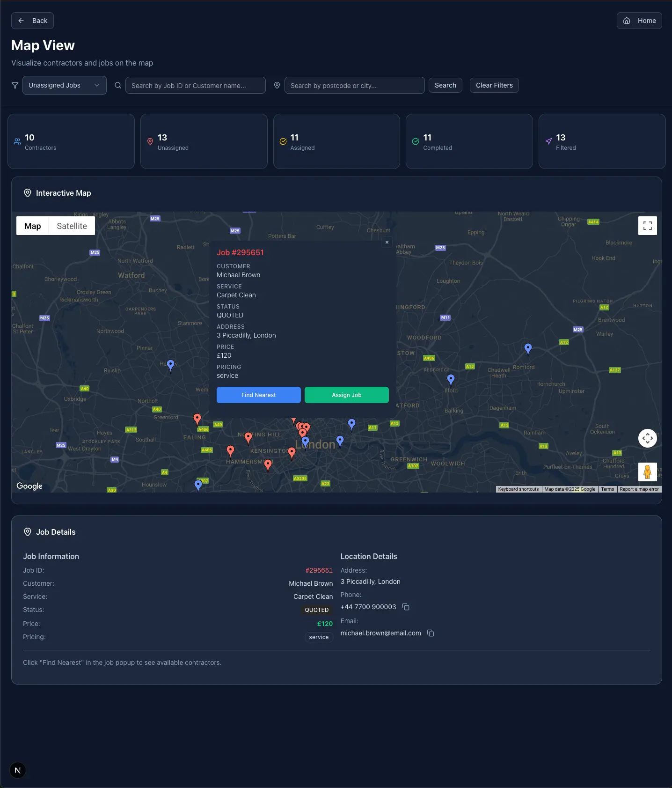The height and width of the screenshot is (788, 672).
Task: Click the Assigned yellow check icon
Action: 283,141
